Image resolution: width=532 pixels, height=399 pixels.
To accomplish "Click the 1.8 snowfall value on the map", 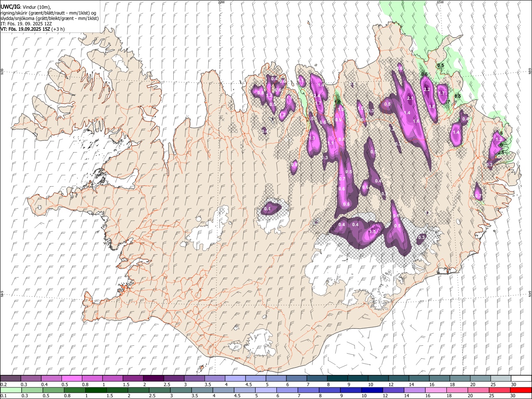I will point(432,106).
